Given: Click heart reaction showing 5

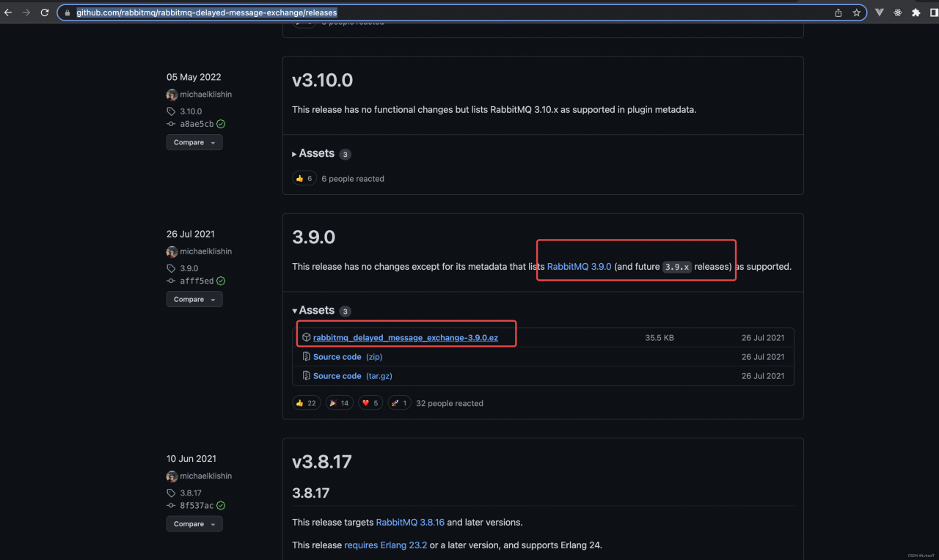Looking at the screenshot, I should [370, 403].
